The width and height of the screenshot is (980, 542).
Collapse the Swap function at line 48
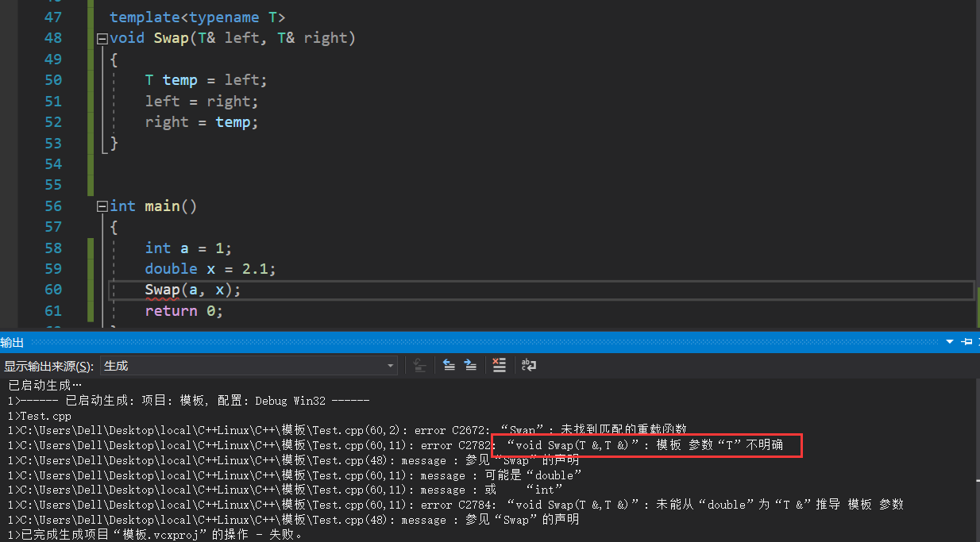point(102,38)
